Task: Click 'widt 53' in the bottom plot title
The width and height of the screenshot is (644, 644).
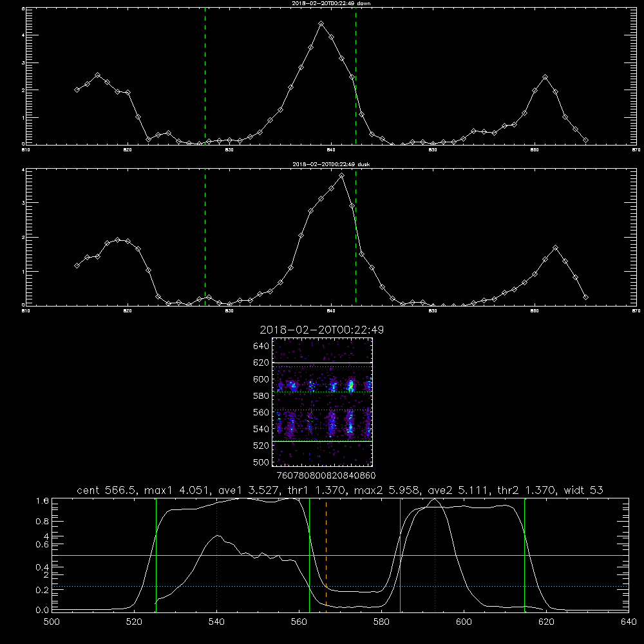Action: tap(583, 490)
